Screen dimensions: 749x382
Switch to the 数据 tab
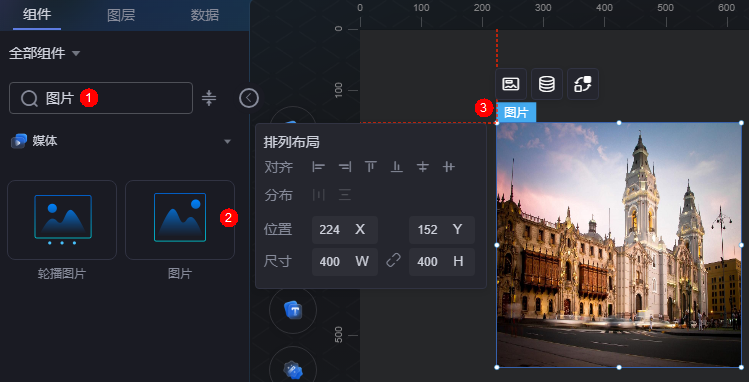click(x=205, y=15)
